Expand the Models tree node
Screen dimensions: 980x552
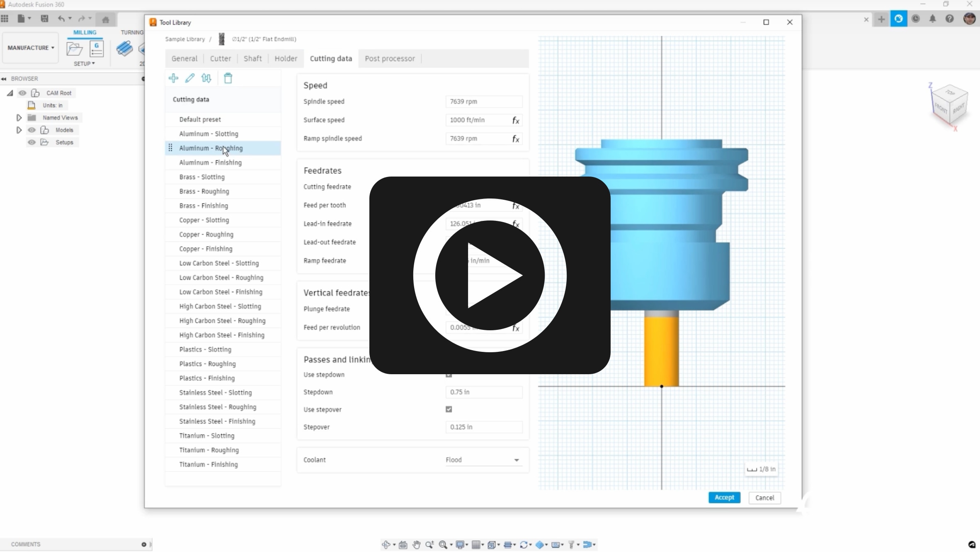pyautogui.click(x=19, y=130)
